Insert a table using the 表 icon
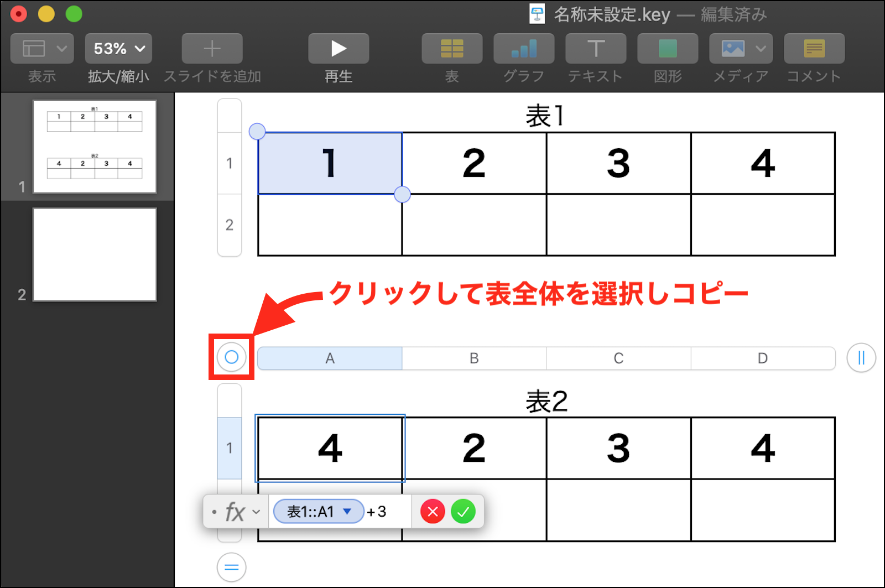 click(x=452, y=49)
